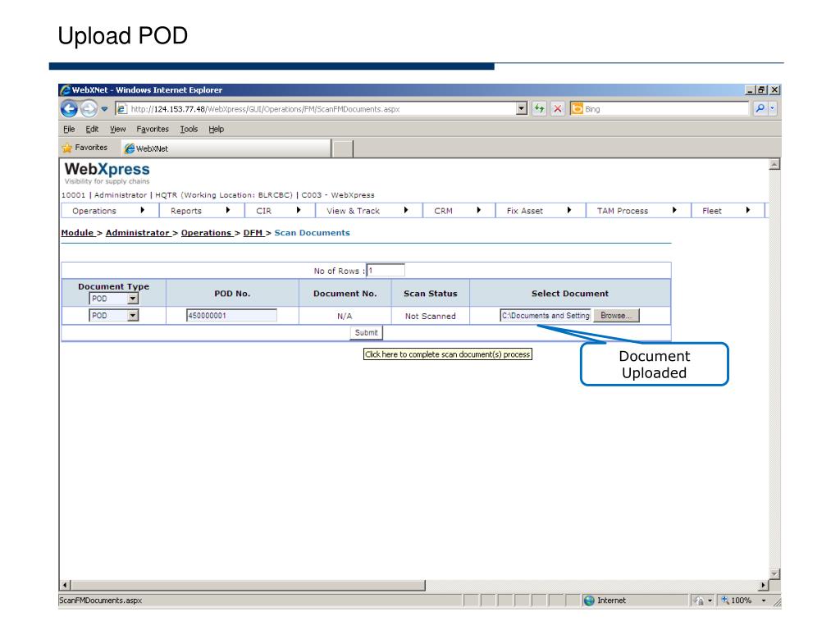Click the page icon in address bar
The height and width of the screenshot is (630, 840).
(x=121, y=109)
